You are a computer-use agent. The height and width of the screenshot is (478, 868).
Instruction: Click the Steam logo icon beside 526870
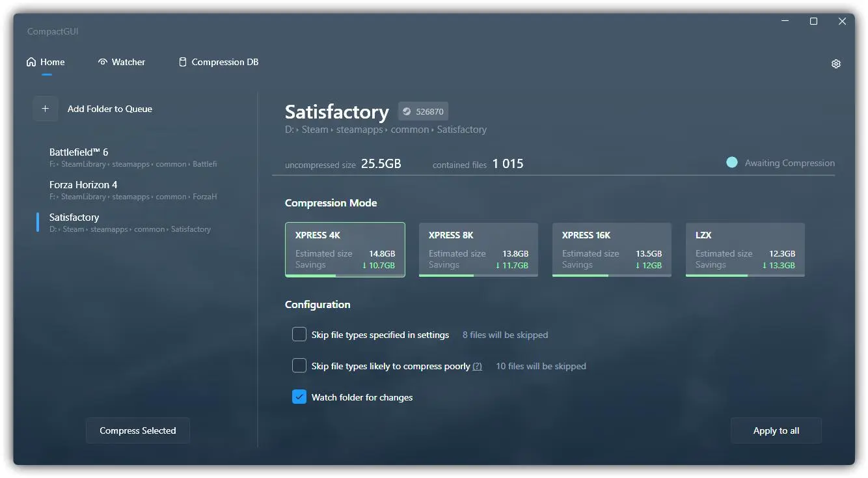point(407,111)
